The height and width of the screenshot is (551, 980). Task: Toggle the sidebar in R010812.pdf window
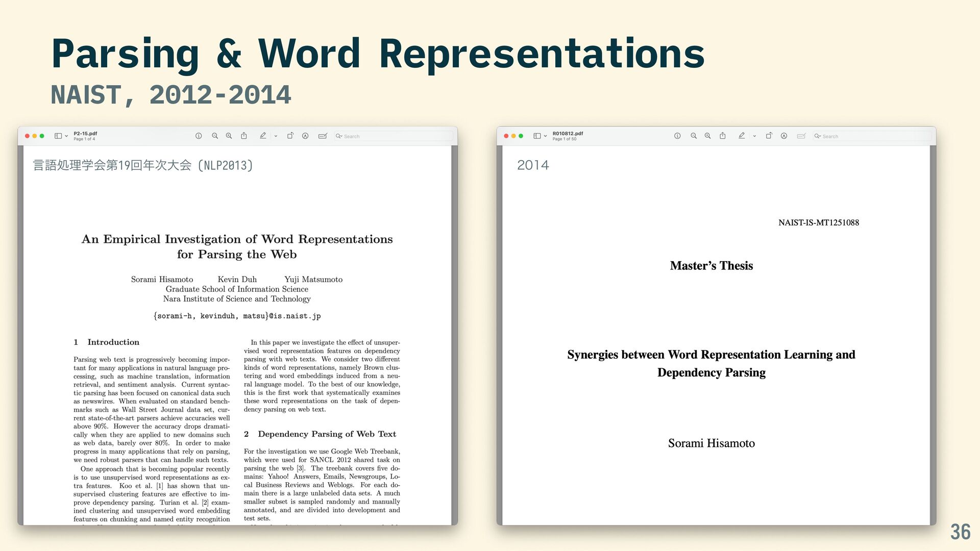tap(537, 136)
